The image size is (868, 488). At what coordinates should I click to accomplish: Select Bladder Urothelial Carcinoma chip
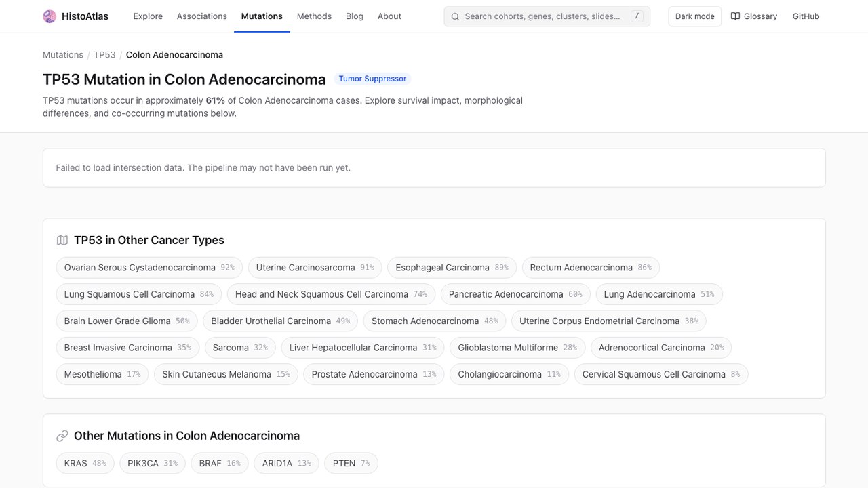(x=281, y=321)
